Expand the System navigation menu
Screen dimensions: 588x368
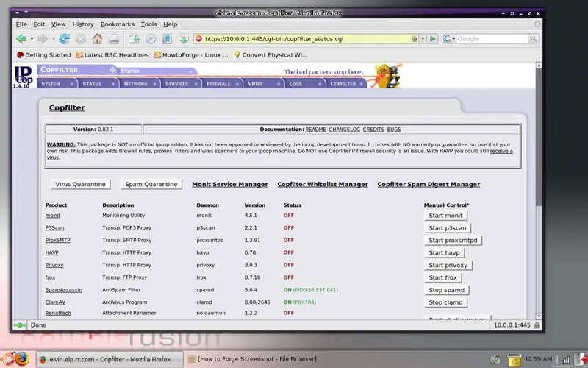coord(57,84)
